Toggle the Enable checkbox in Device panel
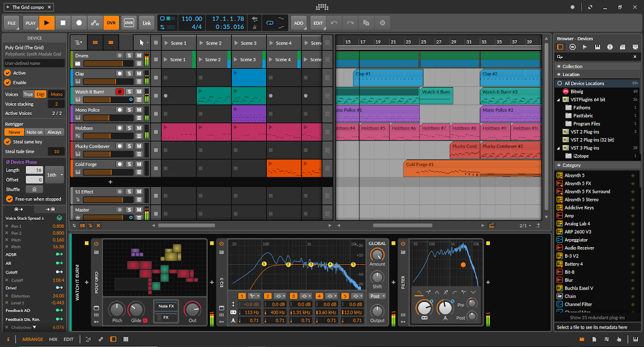 [8, 83]
